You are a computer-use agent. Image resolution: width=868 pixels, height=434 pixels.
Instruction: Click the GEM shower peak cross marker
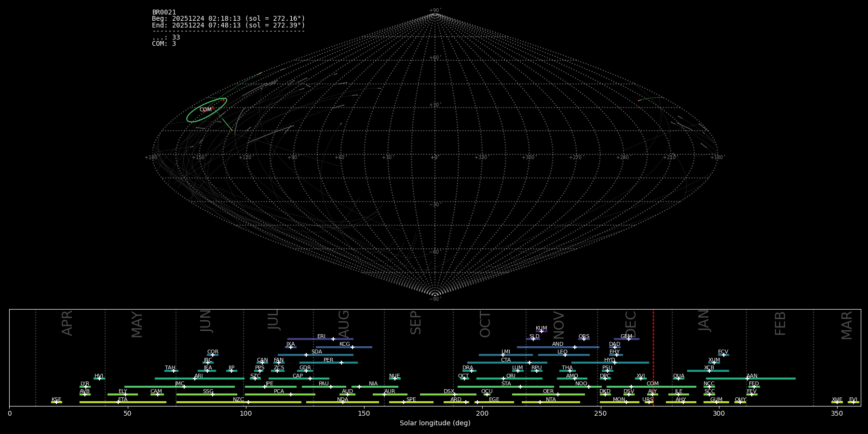pyautogui.click(x=628, y=339)
